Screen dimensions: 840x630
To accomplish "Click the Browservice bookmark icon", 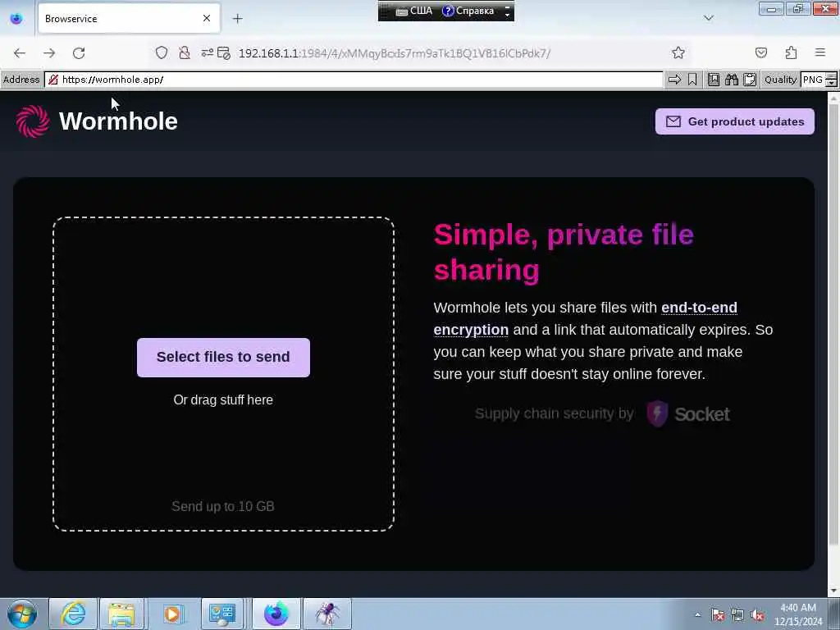I will click(692, 80).
